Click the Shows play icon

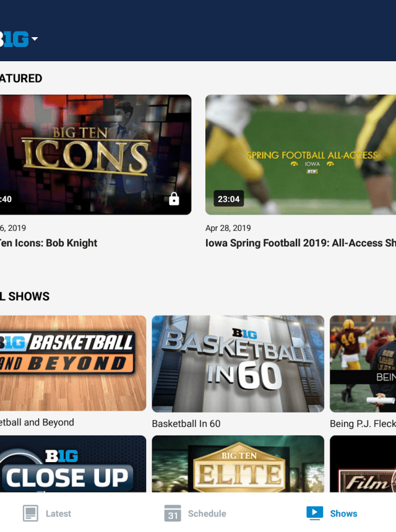[x=314, y=513]
